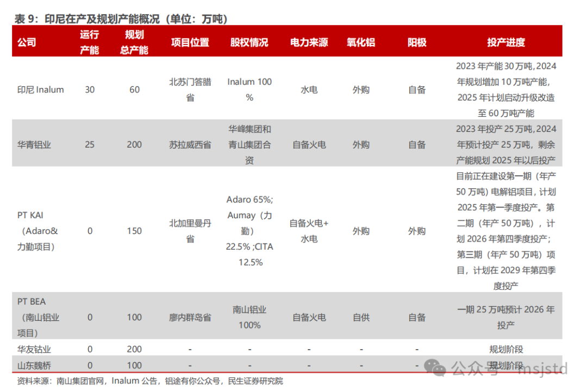This screenshot has height=392, width=587.
Task: Select location '北加里曼丹省' cell
Action: coord(190,231)
